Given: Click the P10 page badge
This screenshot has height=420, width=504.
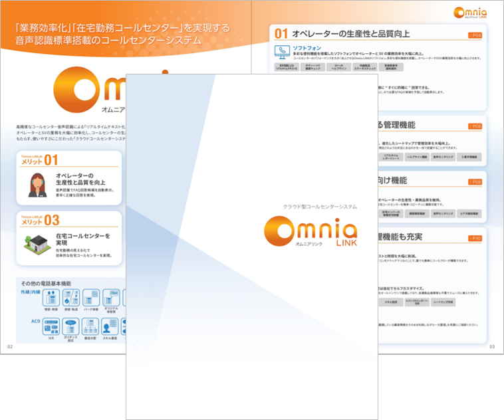Looking at the screenshot, I should [475, 239].
